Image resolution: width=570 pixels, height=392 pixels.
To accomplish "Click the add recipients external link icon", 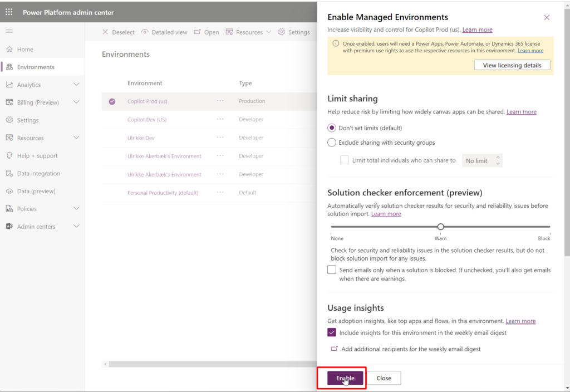I will 334,349.
